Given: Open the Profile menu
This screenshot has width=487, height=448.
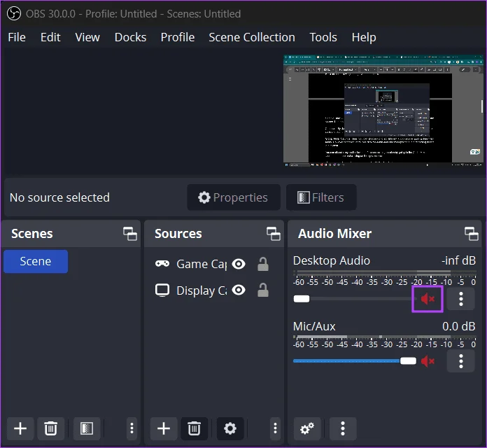Looking at the screenshot, I should (x=178, y=37).
